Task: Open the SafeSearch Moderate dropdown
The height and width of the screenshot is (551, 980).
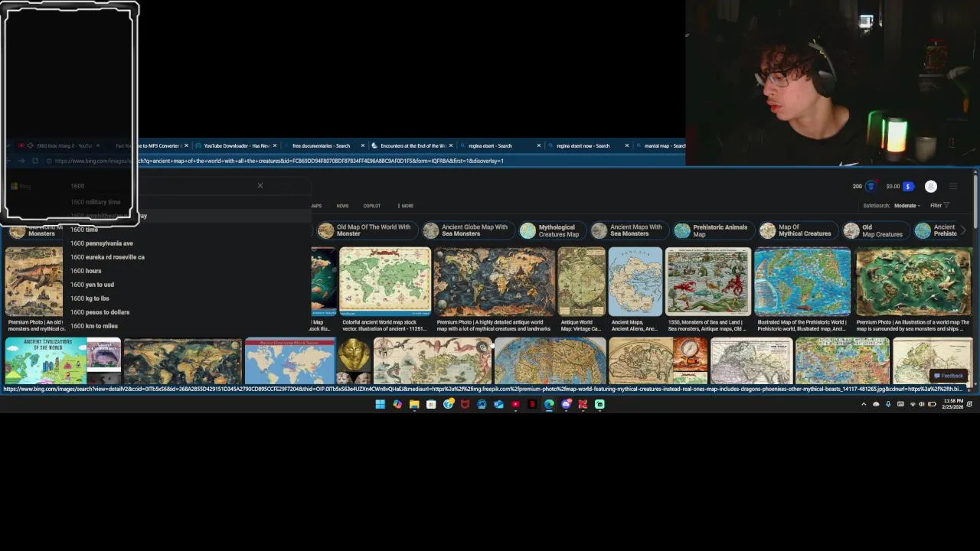Action: tap(907, 205)
